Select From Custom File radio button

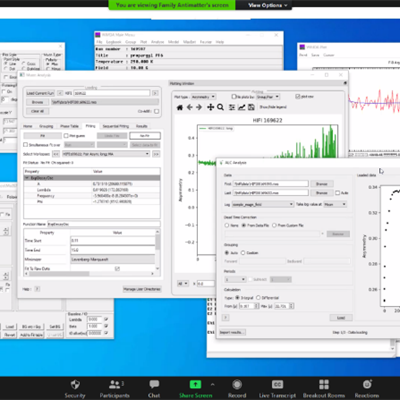274,226
